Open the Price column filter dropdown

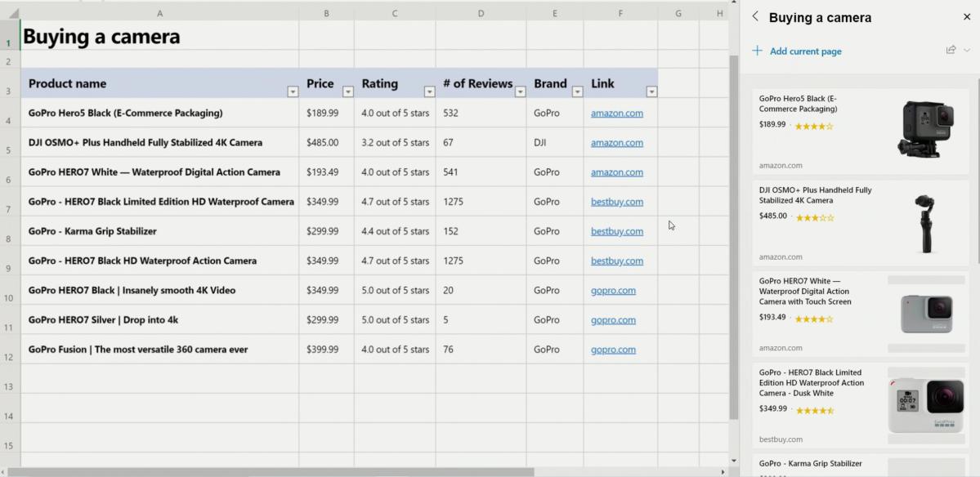pos(348,91)
